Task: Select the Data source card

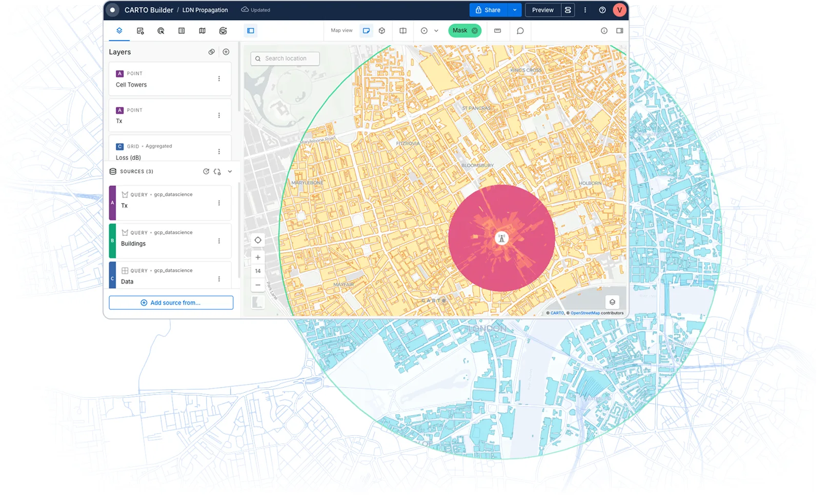Action: pyautogui.click(x=170, y=275)
